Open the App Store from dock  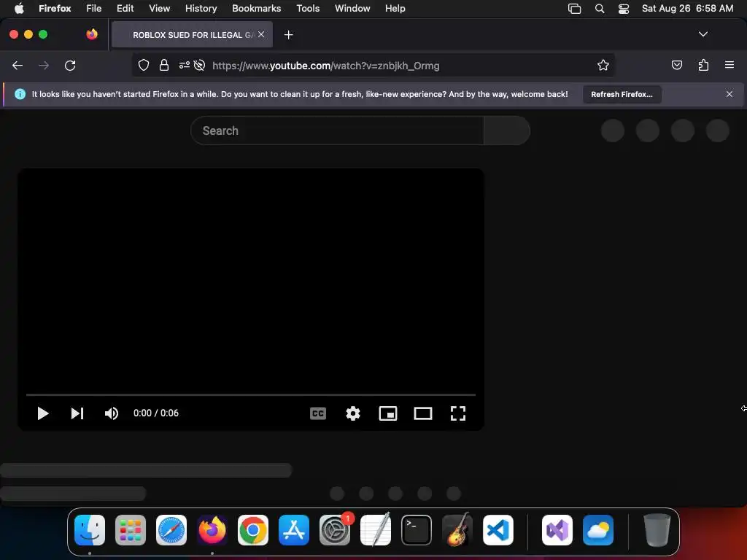[294, 530]
